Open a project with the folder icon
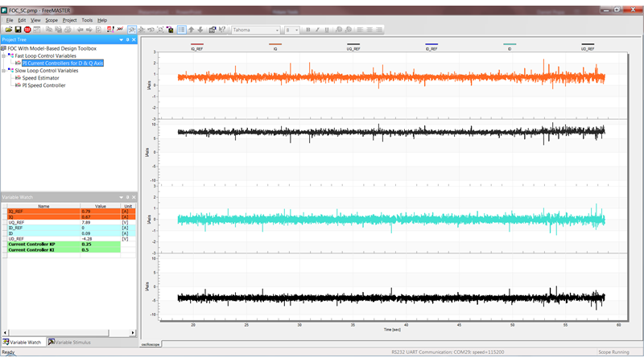 pyautogui.click(x=8, y=30)
